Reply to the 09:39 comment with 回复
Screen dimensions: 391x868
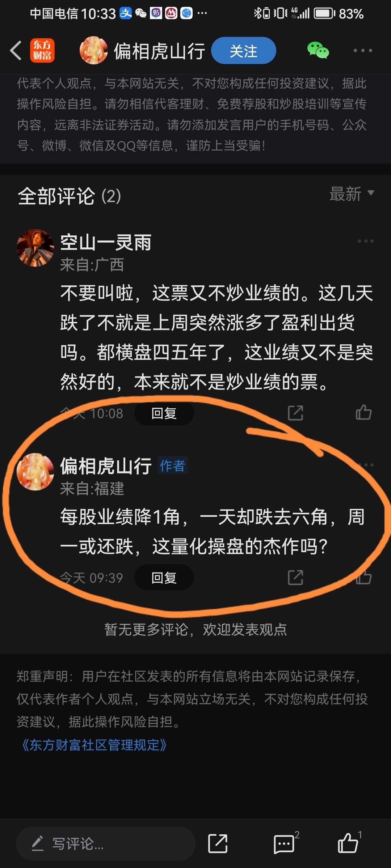tap(164, 577)
